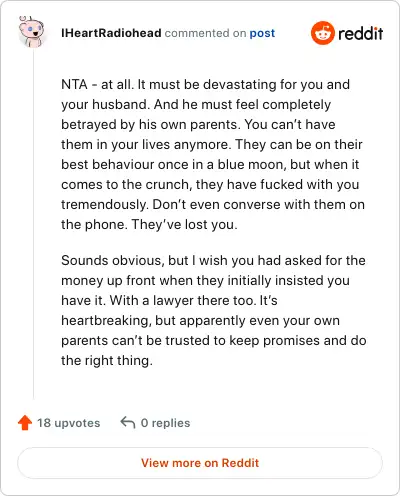The width and height of the screenshot is (400, 496).
Task: Click the orange upvote arrow icon
Action: pos(25,423)
